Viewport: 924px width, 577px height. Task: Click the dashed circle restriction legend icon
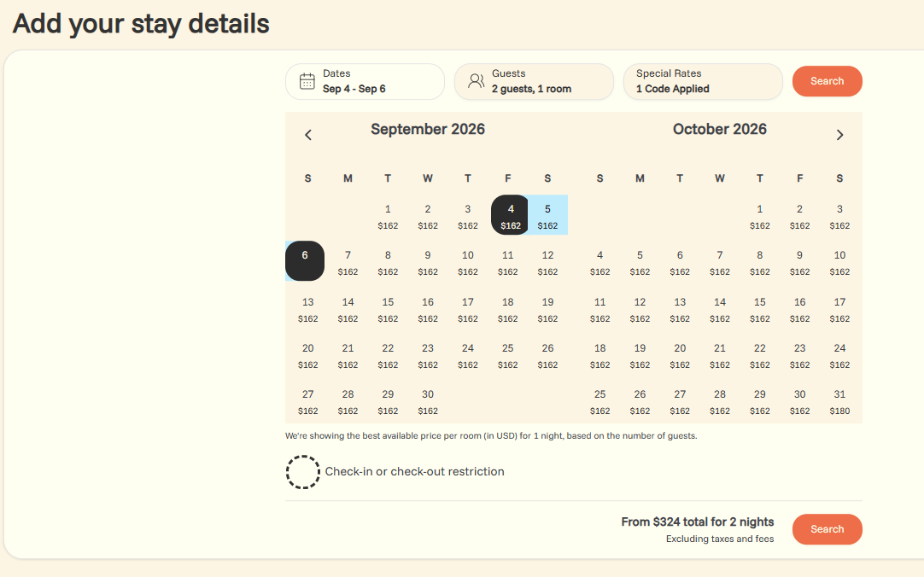[x=303, y=472]
